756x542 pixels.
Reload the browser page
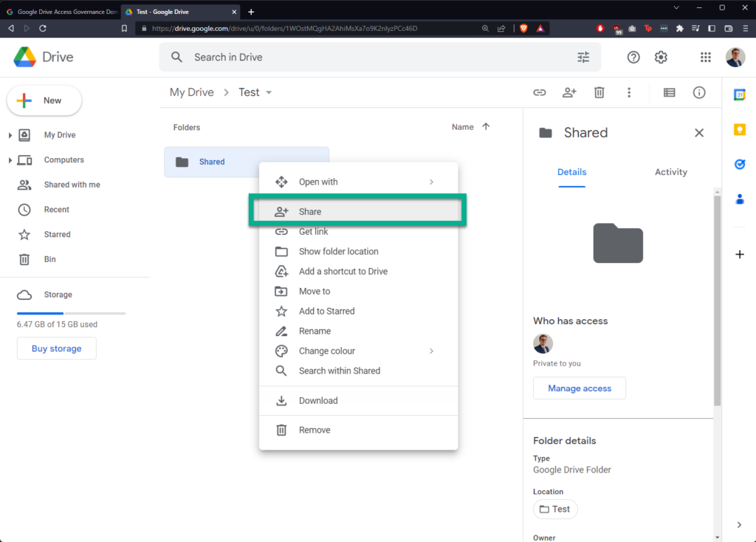[x=42, y=29]
